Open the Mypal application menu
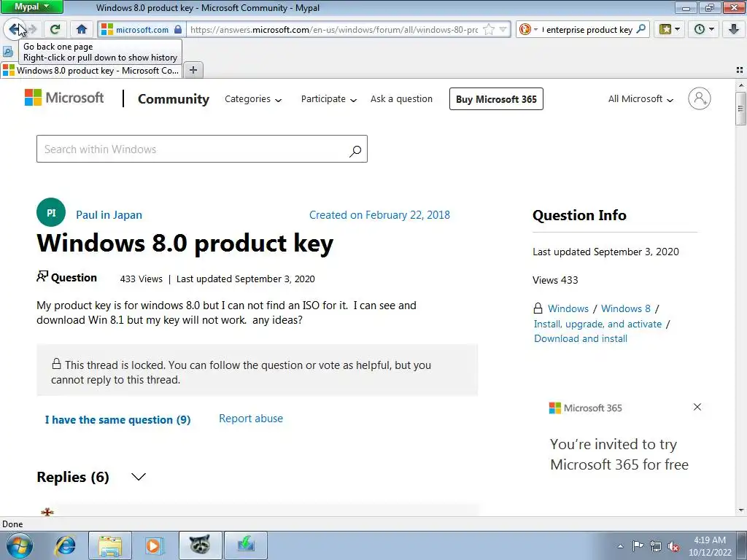 (31, 7)
